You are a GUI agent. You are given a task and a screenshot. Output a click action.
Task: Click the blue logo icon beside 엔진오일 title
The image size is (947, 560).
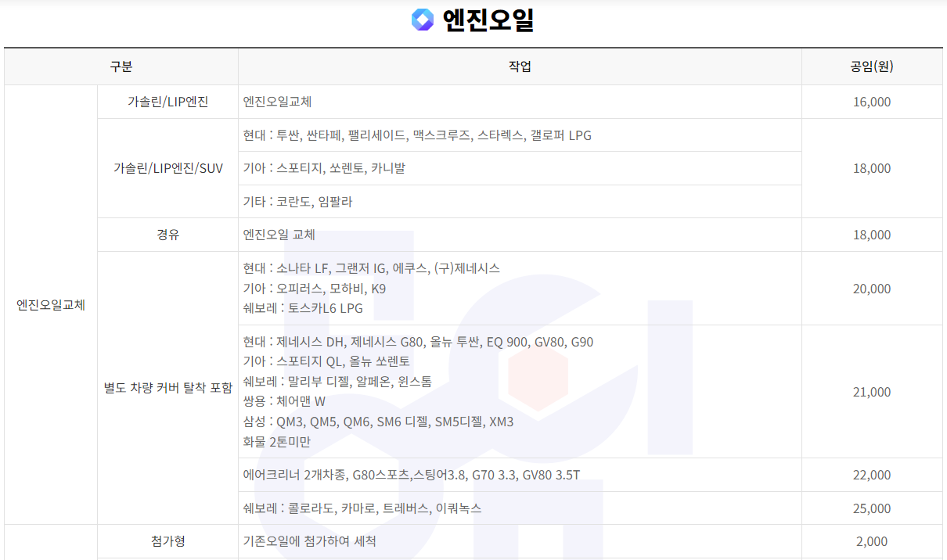(x=423, y=20)
